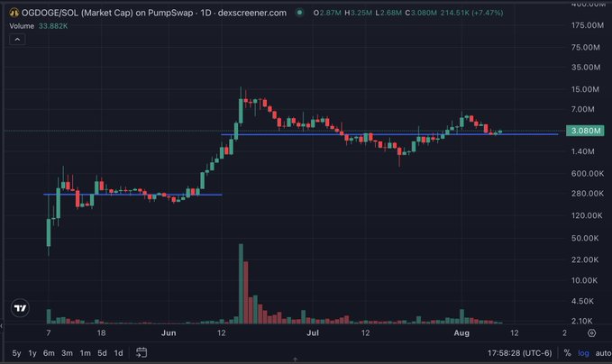Click the Jul label on time axis
612x364 pixels.
(313, 333)
